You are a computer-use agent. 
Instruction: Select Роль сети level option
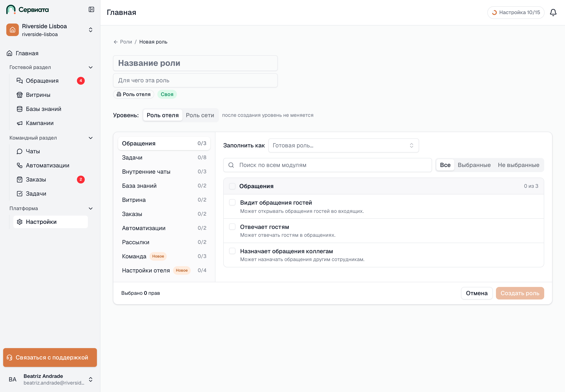(200, 115)
